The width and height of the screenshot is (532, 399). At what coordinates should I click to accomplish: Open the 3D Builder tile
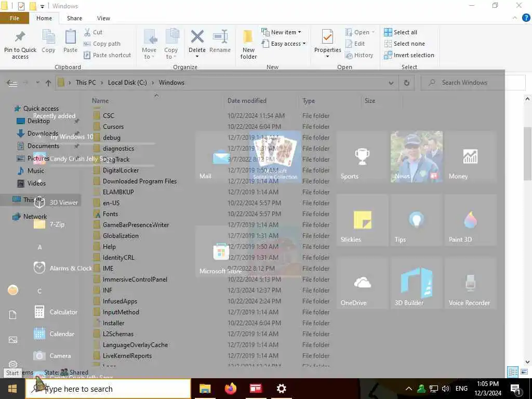pos(416,283)
